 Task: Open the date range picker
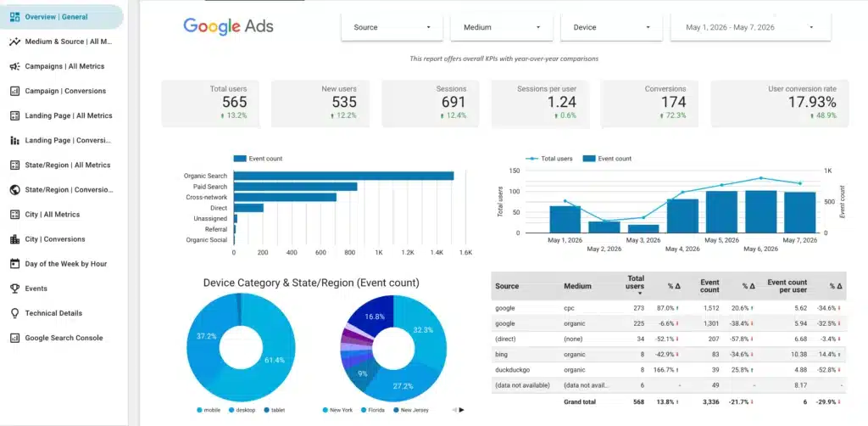(751, 27)
